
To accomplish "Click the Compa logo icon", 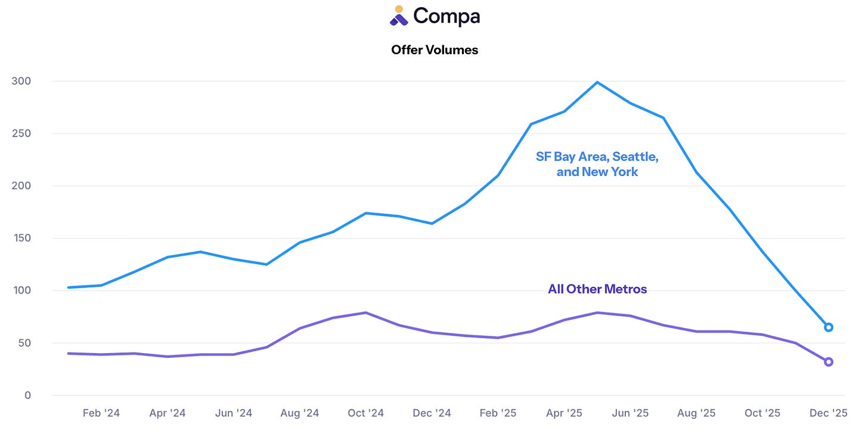I will [399, 16].
